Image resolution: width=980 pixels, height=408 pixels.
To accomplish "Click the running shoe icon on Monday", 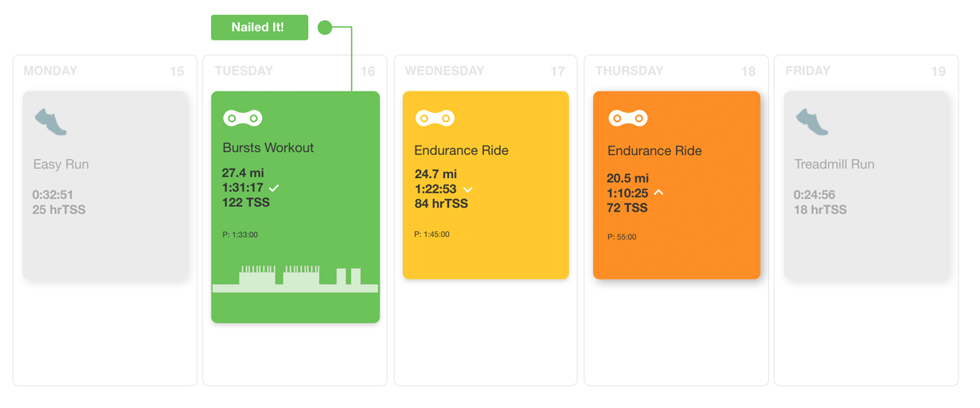I will [51, 122].
